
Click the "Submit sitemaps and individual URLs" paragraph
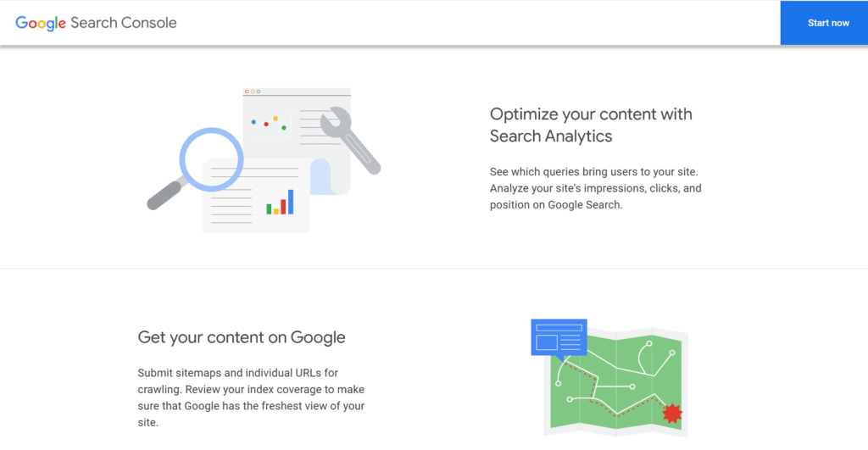point(251,397)
